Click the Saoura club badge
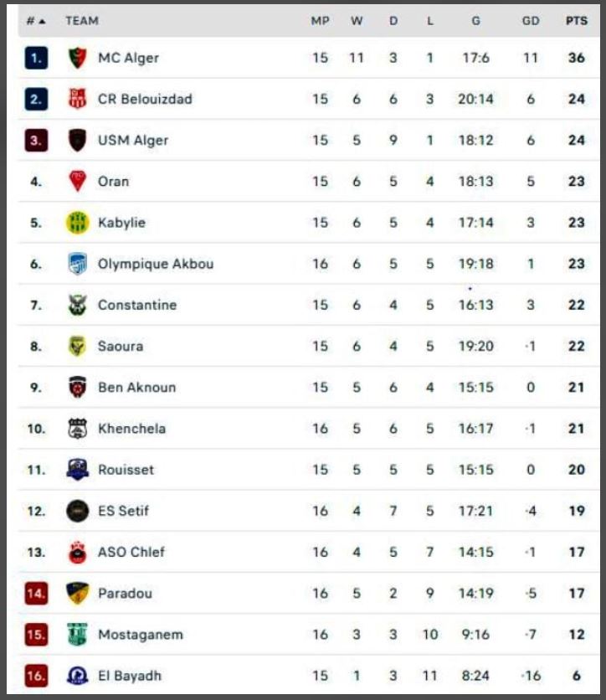Viewport: 606px width, 700px height. (x=77, y=346)
